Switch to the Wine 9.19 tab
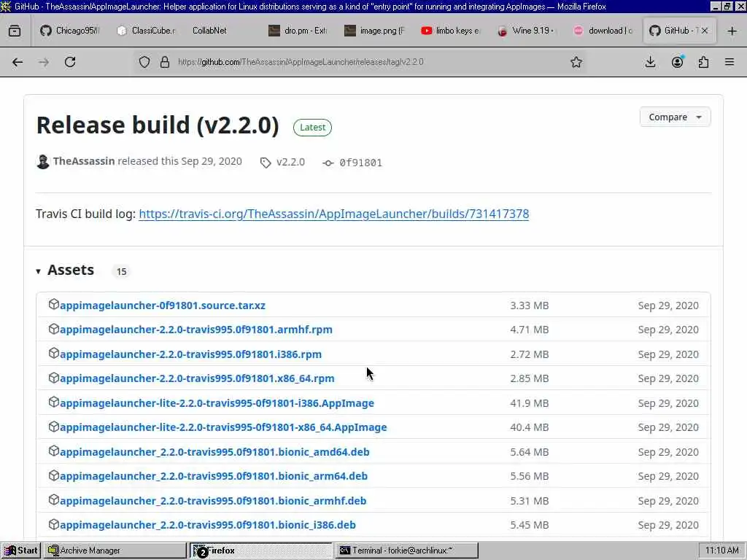This screenshot has width=747, height=560. tap(526, 31)
